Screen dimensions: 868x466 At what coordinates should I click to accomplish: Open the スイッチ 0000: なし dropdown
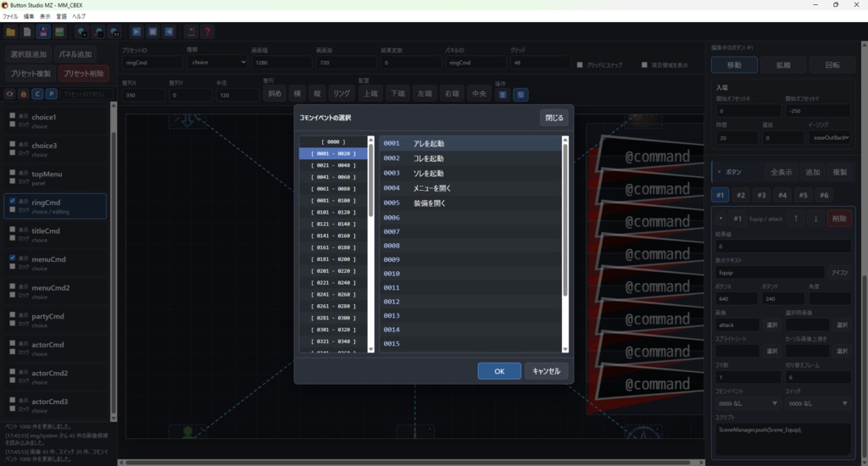point(818,403)
